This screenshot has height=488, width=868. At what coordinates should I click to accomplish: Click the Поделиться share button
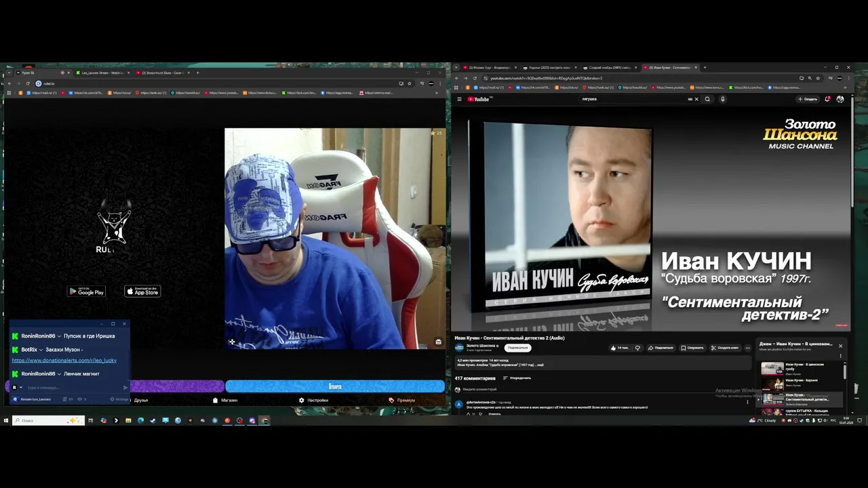pos(660,348)
